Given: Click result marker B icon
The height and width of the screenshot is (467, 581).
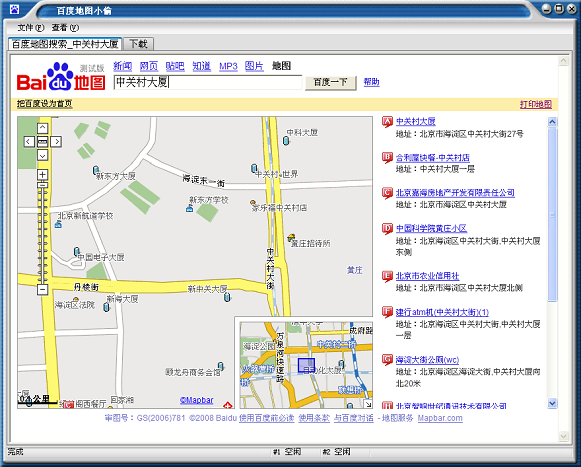Looking at the screenshot, I should tap(387, 158).
